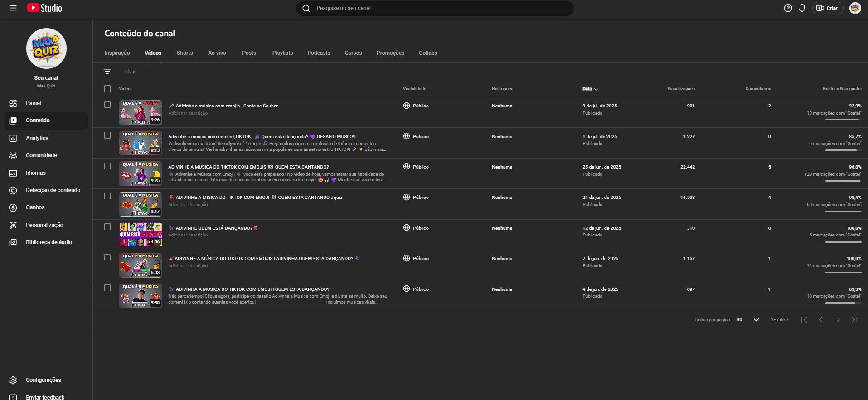Toggle the select-all videos checkbox
This screenshot has width=868, height=400.
(x=107, y=89)
